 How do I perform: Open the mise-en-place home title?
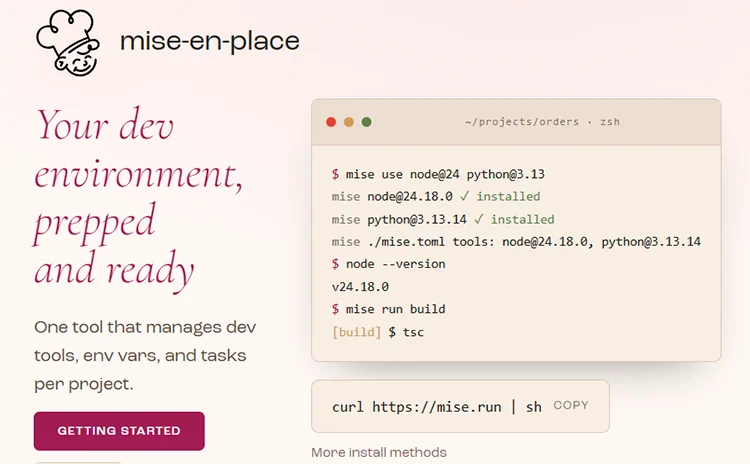[x=210, y=41]
